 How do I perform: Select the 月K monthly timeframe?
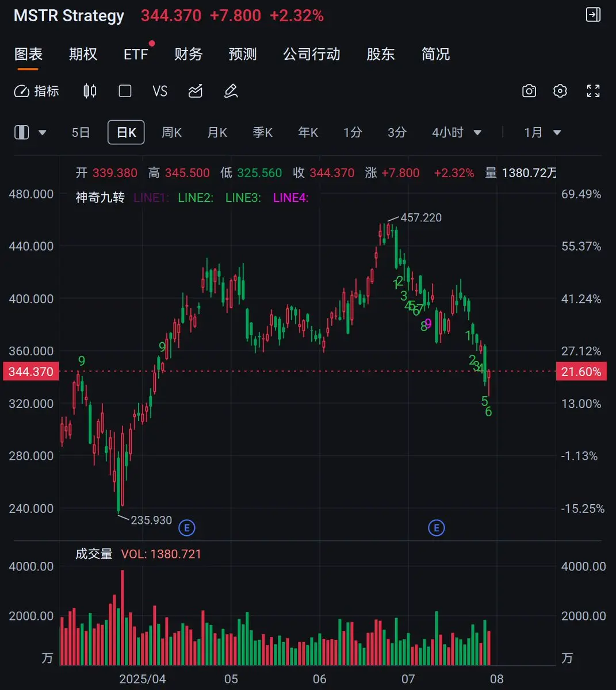[x=217, y=132]
